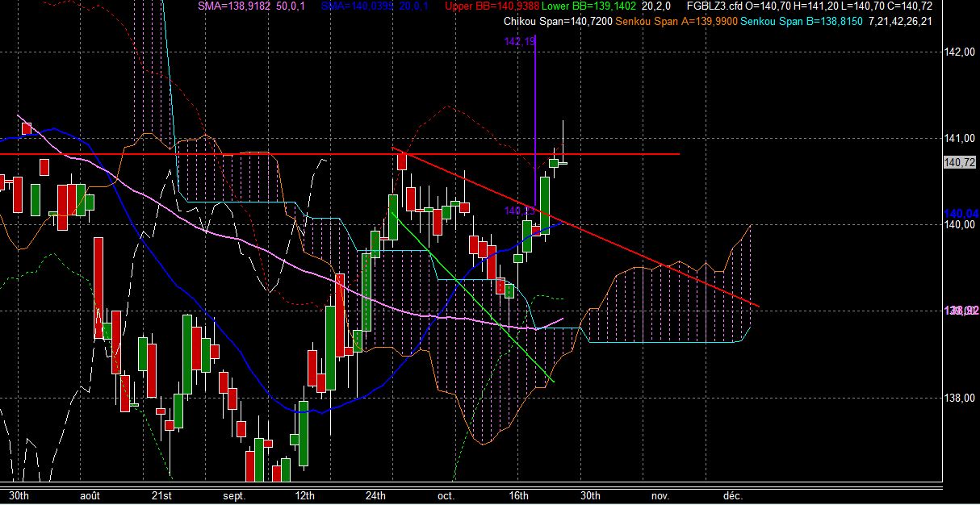
Task: Click the 141,00 price axis label
Action: click(x=959, y=138)
